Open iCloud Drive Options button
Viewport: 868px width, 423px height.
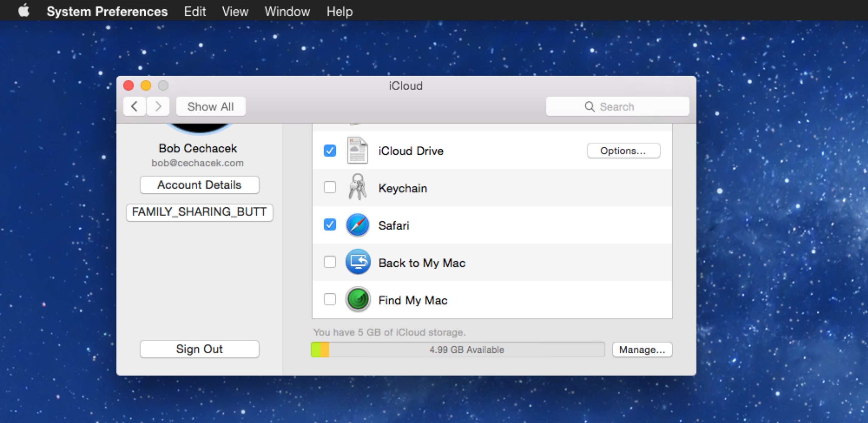coord(623,150)
